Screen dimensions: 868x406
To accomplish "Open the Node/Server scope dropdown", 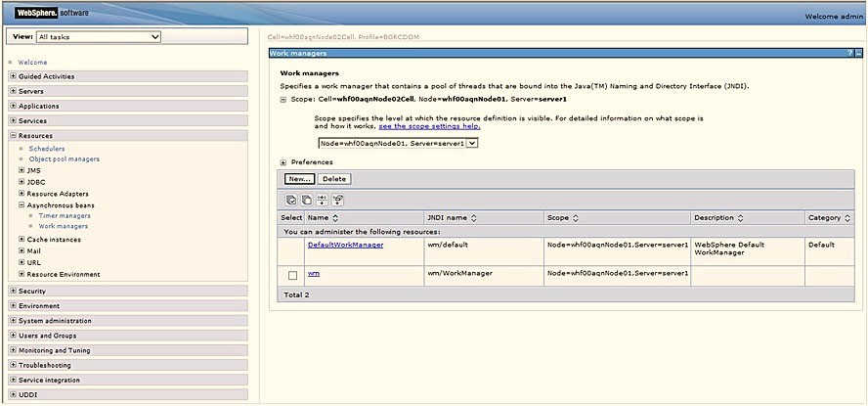I will tap(398, 143).
